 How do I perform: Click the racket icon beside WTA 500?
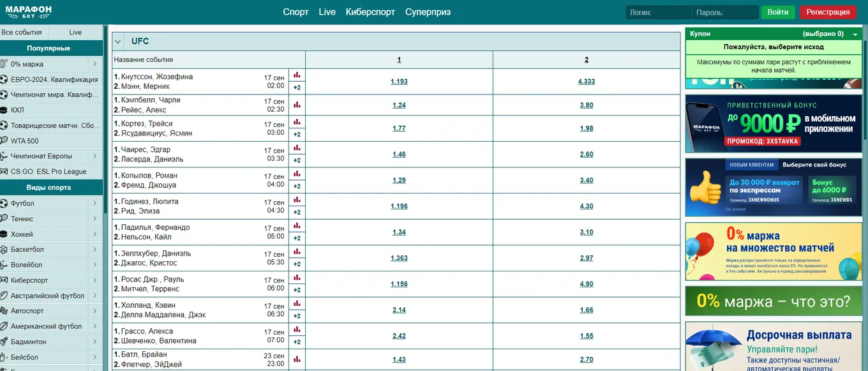tap(4, 141)
